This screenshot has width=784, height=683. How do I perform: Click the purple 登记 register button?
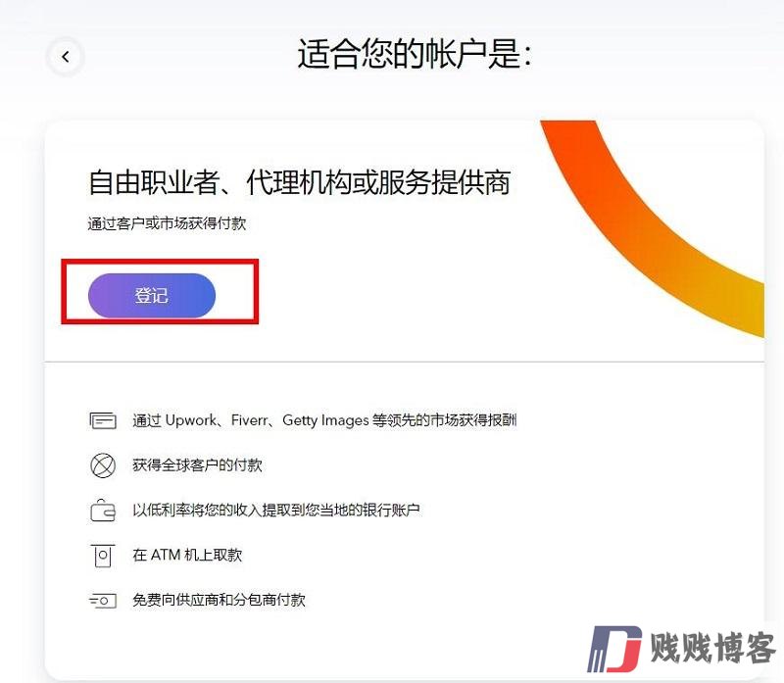pyautogui.click(x=152, y=296)
